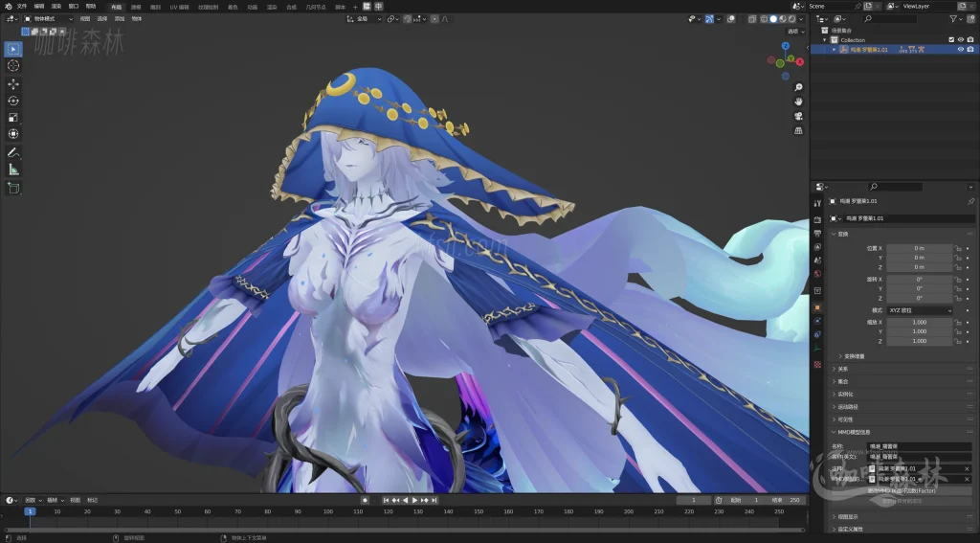Switch to the UV Editing workspace tab
Viewport: 980px width, 543px height.
click(x=179, y=7)
